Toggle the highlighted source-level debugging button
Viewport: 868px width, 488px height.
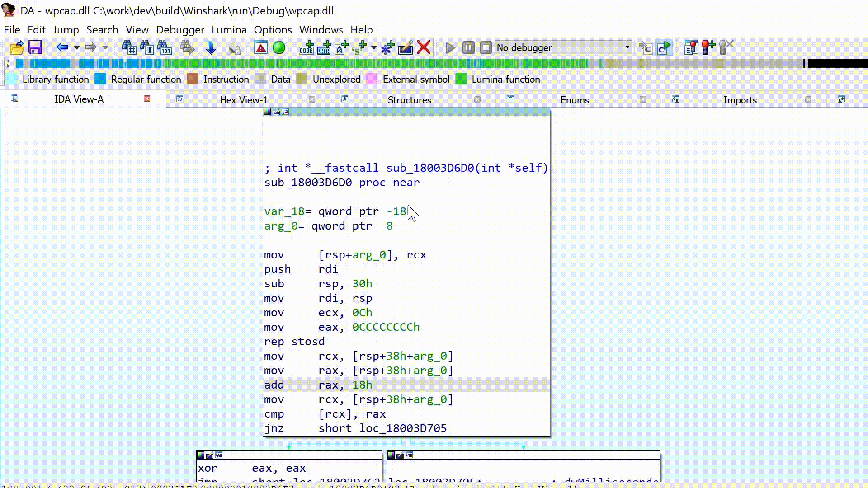coord(664,47)
